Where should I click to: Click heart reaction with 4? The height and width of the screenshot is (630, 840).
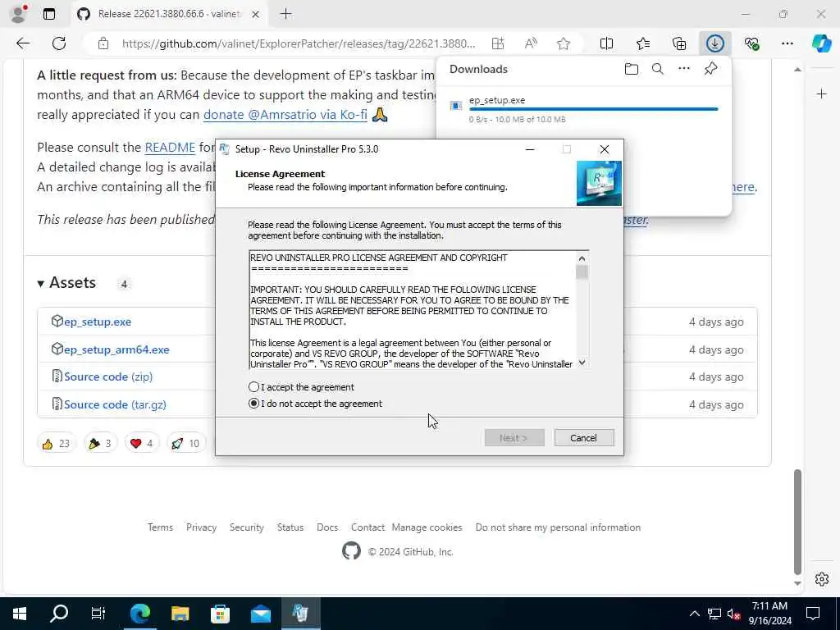point(142,443)
